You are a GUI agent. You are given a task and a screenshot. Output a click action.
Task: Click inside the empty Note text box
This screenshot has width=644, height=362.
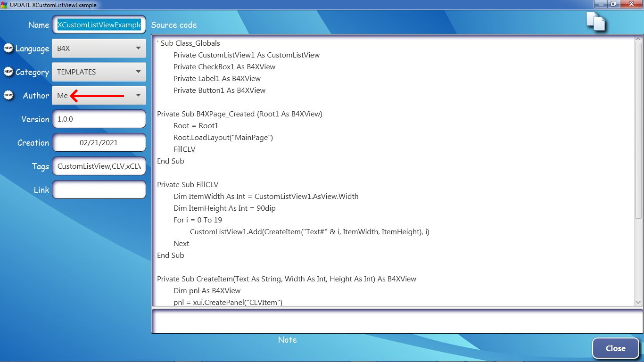[x=397, y=321]
